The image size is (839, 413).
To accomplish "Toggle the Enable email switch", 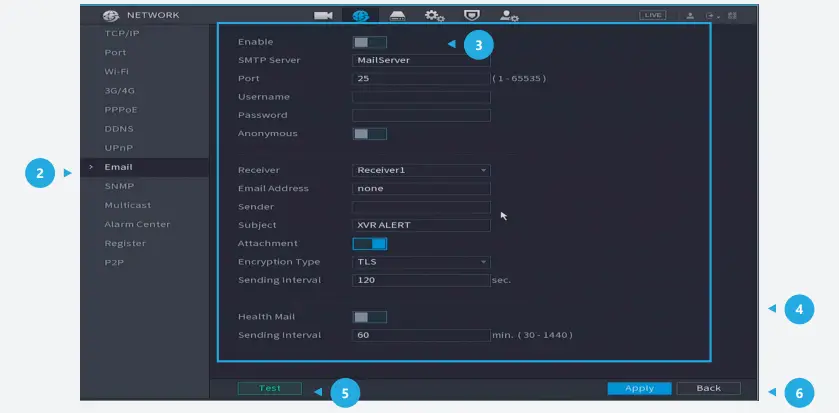I will click(x=370, y=42).
